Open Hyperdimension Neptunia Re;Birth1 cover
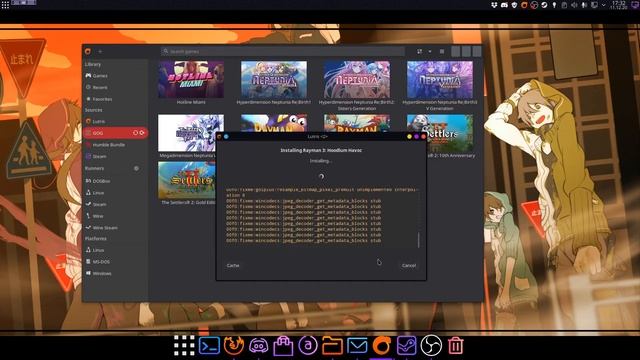Viewport: 640px width, 360px height. (274, 79)
